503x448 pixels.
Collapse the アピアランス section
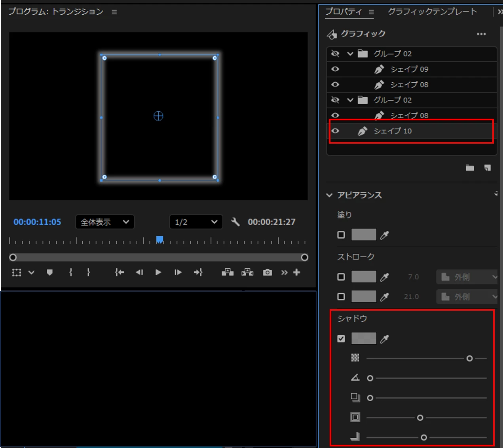(x=329, y=195)
